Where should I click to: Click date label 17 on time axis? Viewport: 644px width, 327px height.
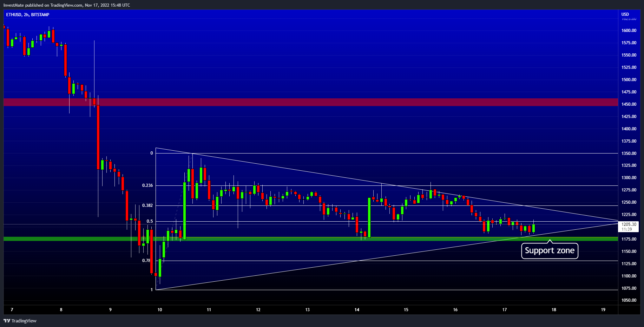[x=505, y=310]
